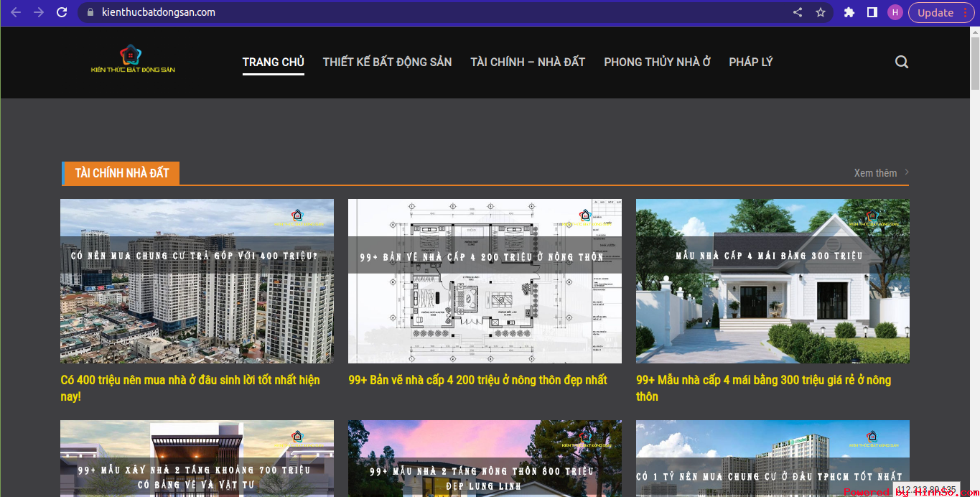980x497 pixels.
Task: Bookmark this page with the star icon
Action: 821,12
